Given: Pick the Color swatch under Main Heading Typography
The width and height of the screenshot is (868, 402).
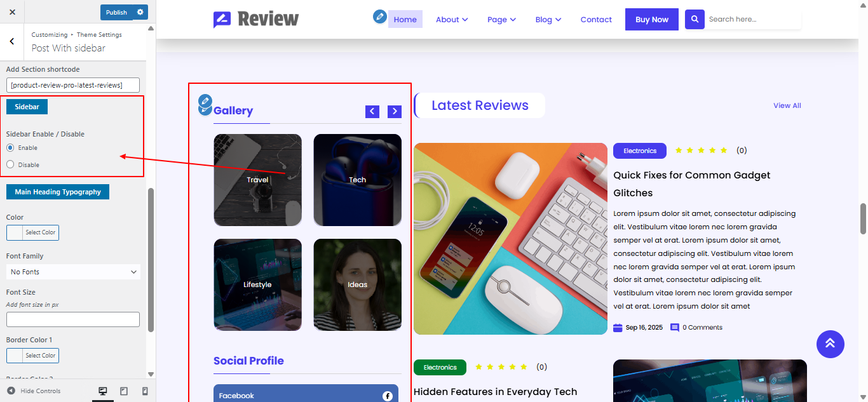Looking at the screenshot, I should pos(32,232).
